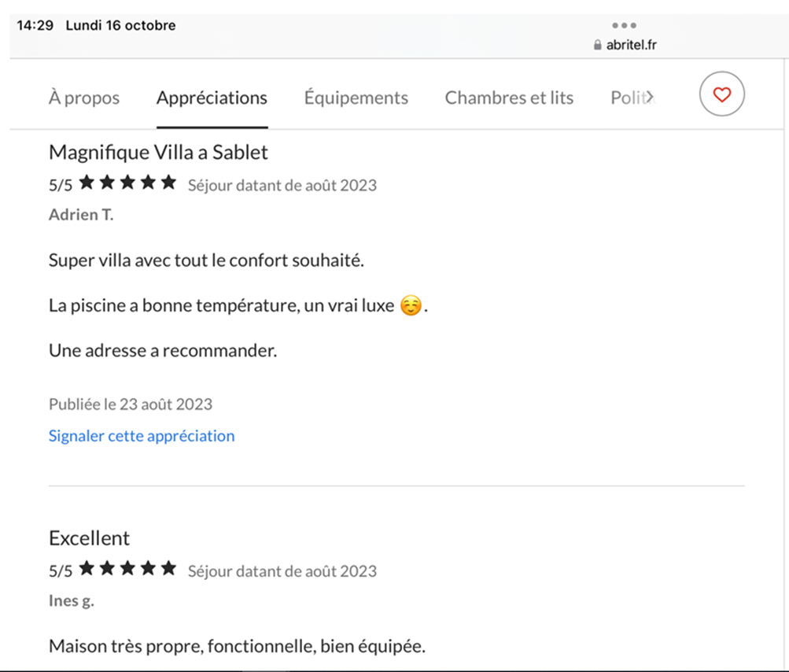
Task: Tap the abritel.fr address bar
Action: tap(625, 45)
